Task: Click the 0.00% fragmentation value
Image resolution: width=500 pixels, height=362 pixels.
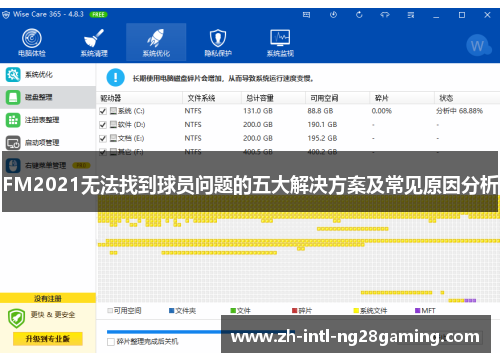Action: (382, 111)
